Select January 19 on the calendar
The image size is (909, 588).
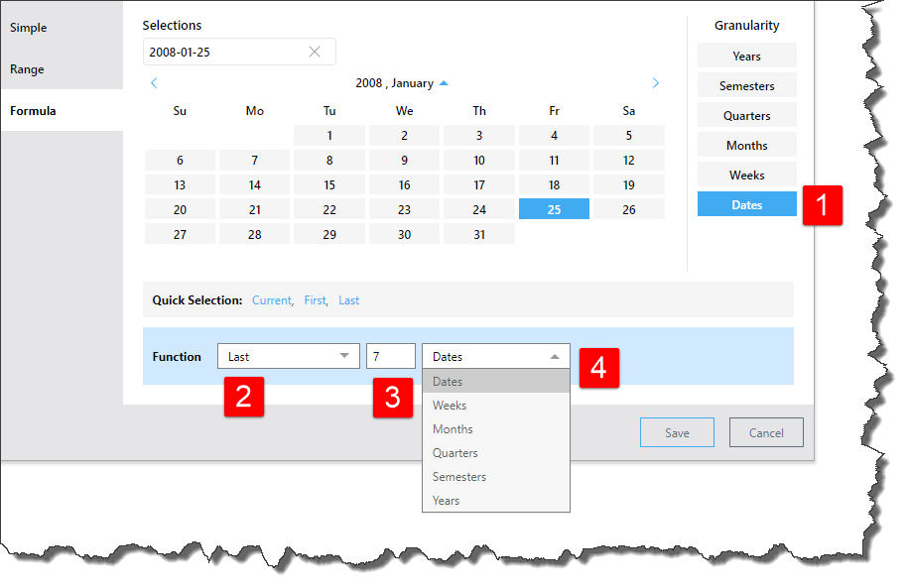coord(629,184)
